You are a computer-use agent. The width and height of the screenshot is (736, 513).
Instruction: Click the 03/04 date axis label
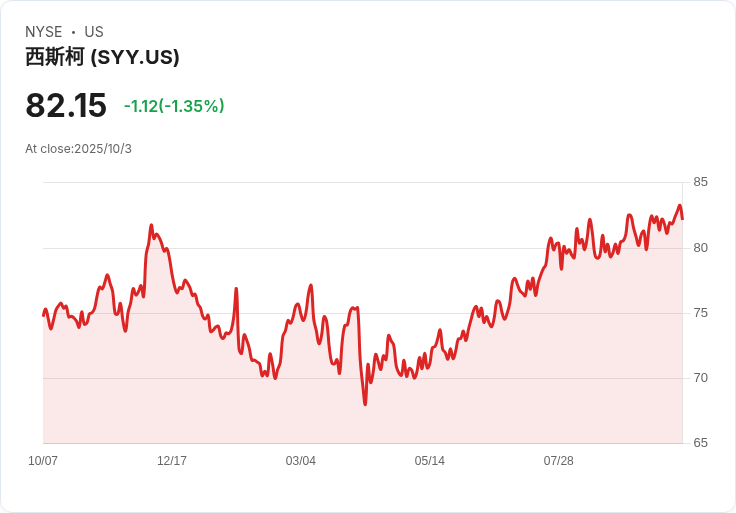tap(301, 461)
